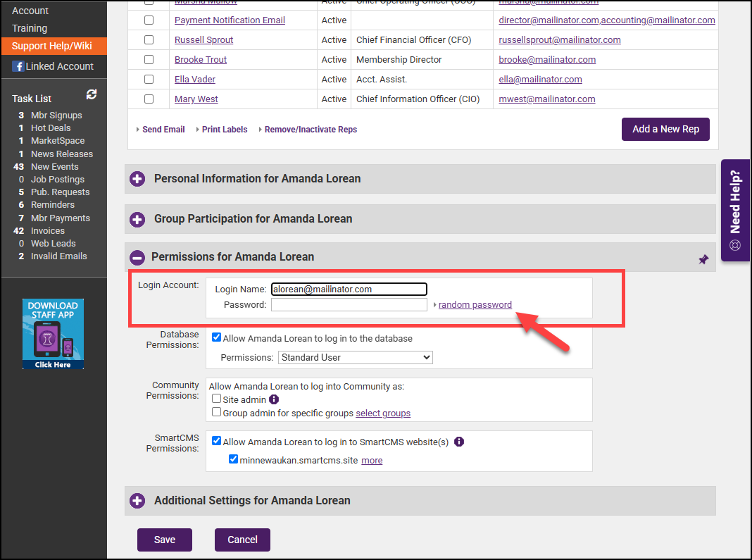This screenshot has width=752, height=560.
Task: Click the info icon beside Site admin
Action: [x=274, y=399]
